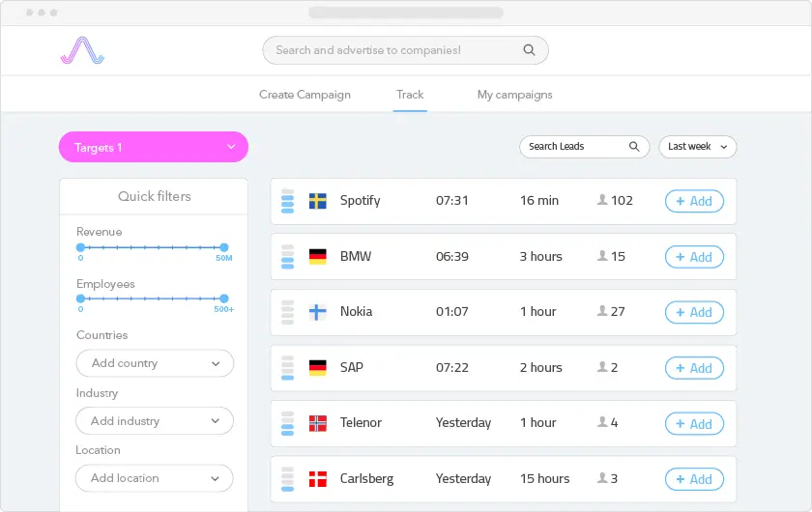
Task: Click the SAP company name
Action: tap(352, 367)
